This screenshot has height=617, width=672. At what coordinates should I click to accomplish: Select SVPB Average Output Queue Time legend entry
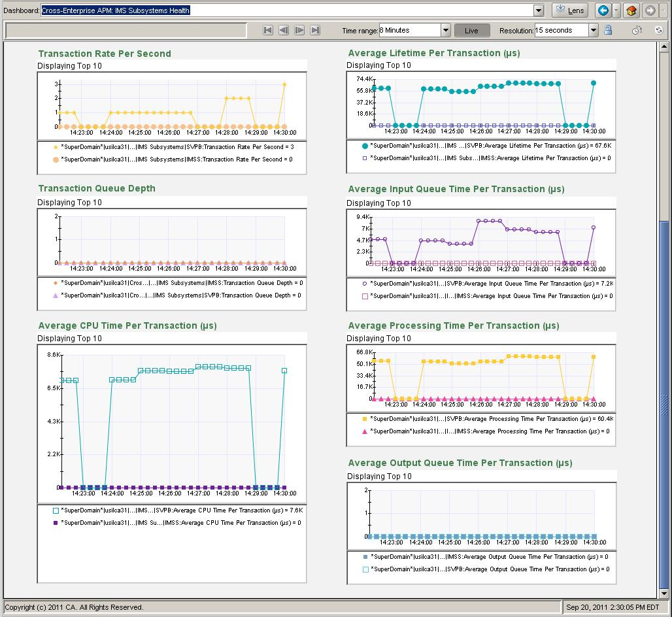486,569
